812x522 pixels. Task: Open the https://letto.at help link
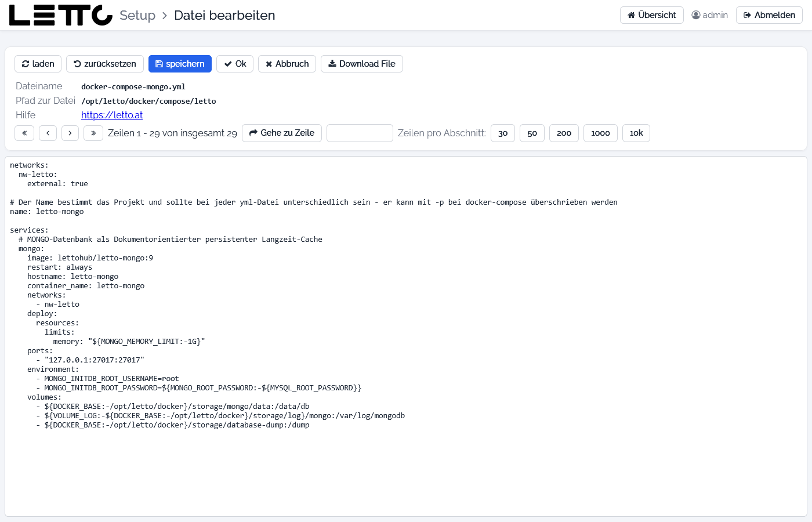tap(112, 115)
